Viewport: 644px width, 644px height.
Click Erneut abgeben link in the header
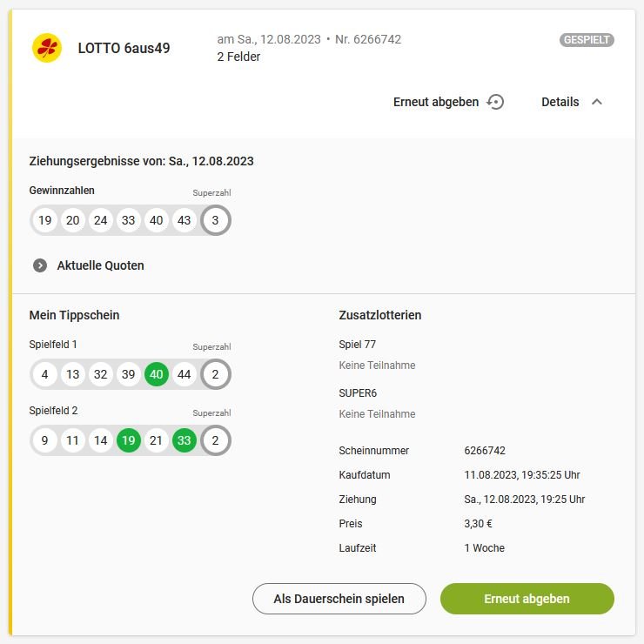coord(436,102)
